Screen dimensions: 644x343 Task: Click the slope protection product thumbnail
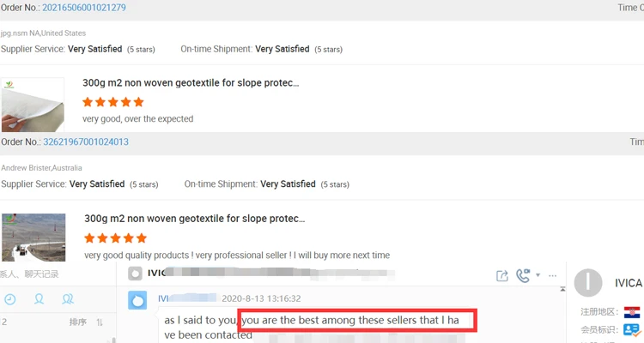tap(33, 238)
